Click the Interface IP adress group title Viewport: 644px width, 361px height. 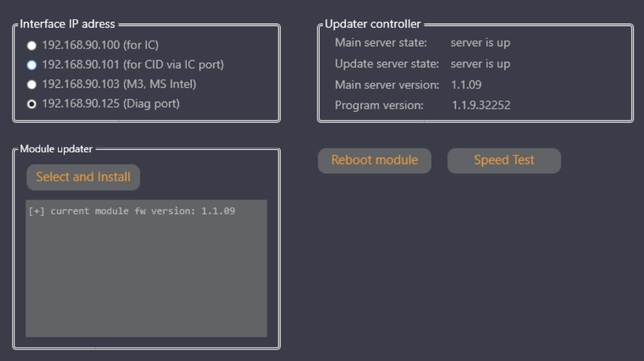[x=68, y=24]
